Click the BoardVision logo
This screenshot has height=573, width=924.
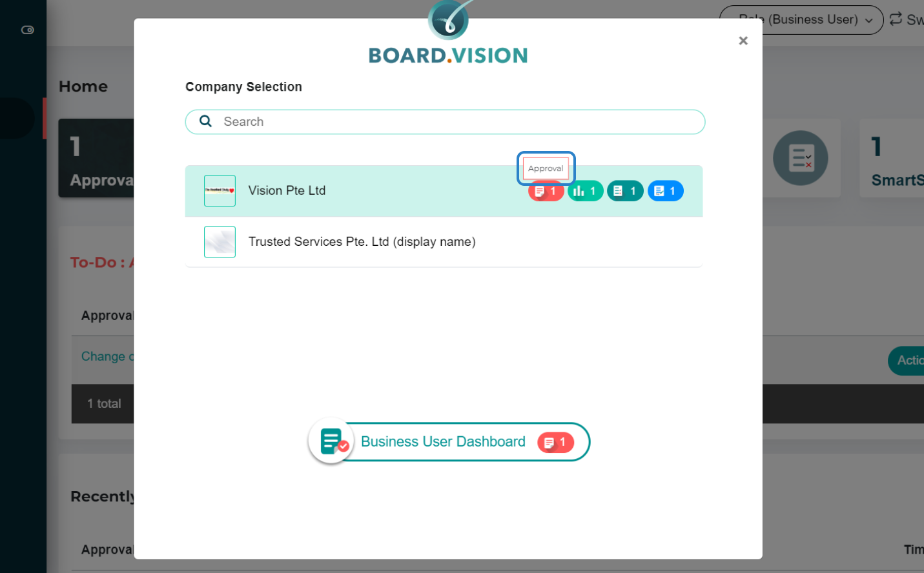(448, 32)
